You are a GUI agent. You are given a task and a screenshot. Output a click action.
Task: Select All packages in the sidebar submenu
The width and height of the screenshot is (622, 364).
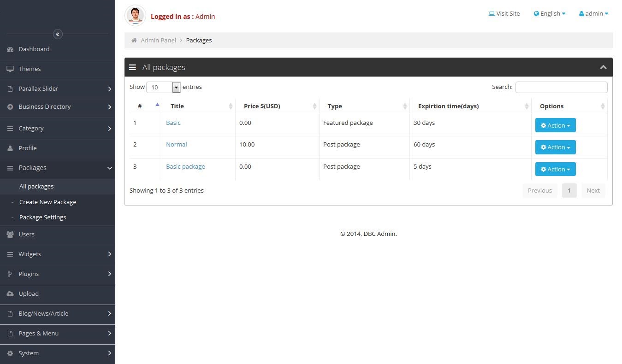36,187
